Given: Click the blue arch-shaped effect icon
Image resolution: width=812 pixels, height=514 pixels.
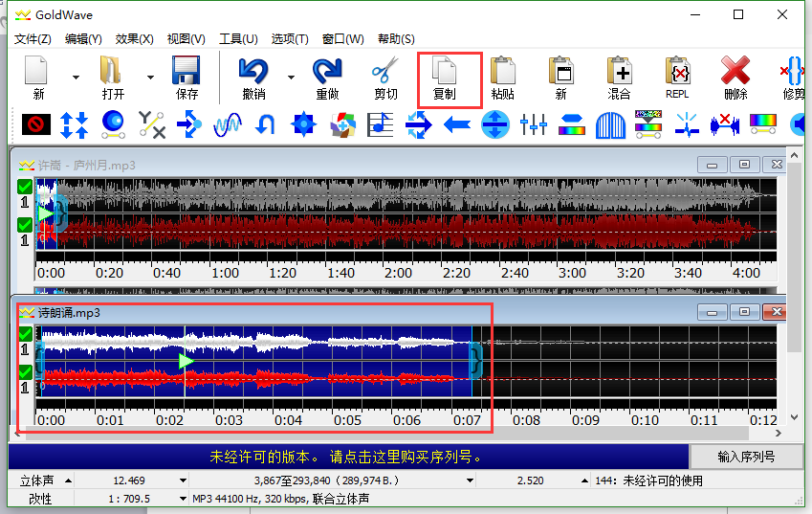Looking at the screenshot, I should tap(610, 124).
